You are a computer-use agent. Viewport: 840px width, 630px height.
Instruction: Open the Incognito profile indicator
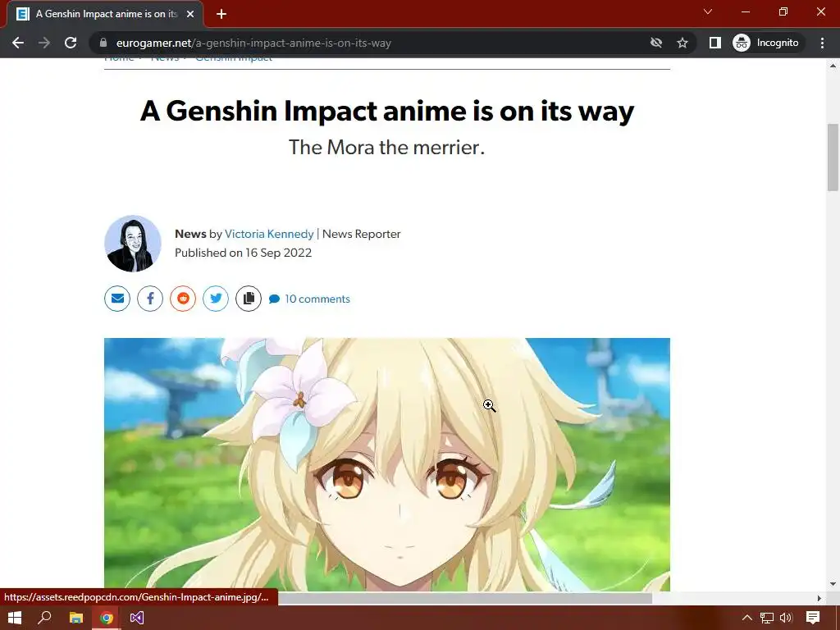point(766,43)
